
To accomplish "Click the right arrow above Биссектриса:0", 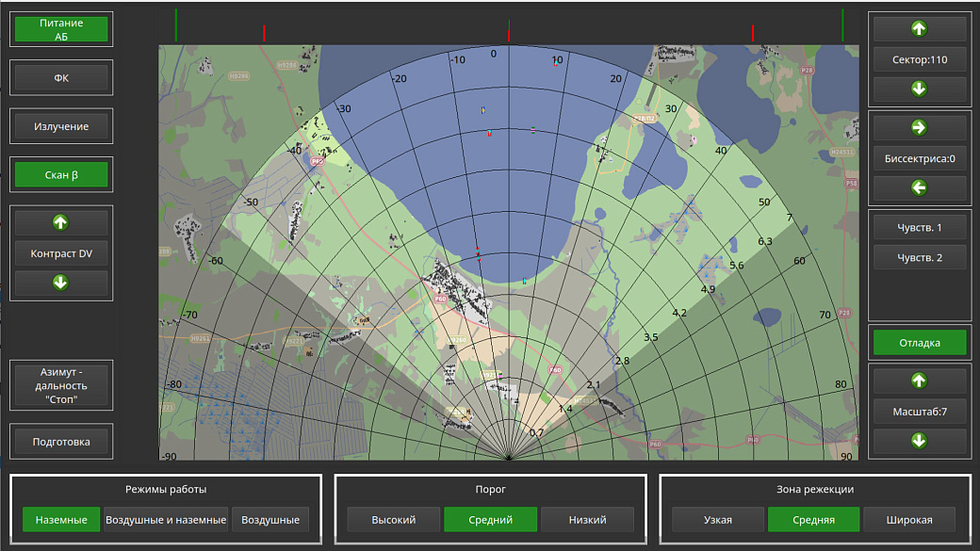I will tap(919, 127).
